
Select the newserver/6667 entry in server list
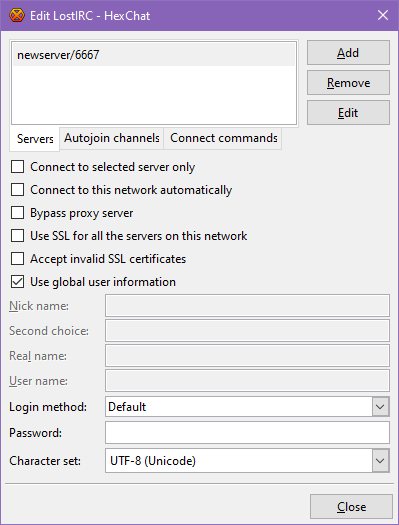pos(154,55)
